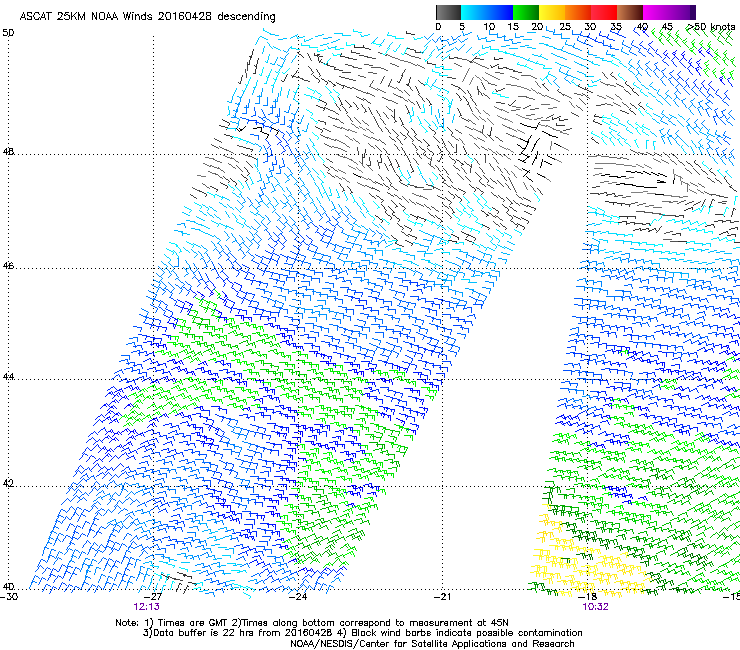Click the latitude label '44' on left axis

pyautogui.click(x=8, y=377)
